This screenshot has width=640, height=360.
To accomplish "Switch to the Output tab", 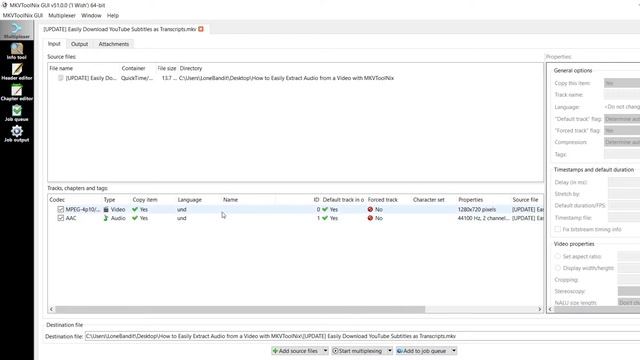I will (x=79, y=44).
